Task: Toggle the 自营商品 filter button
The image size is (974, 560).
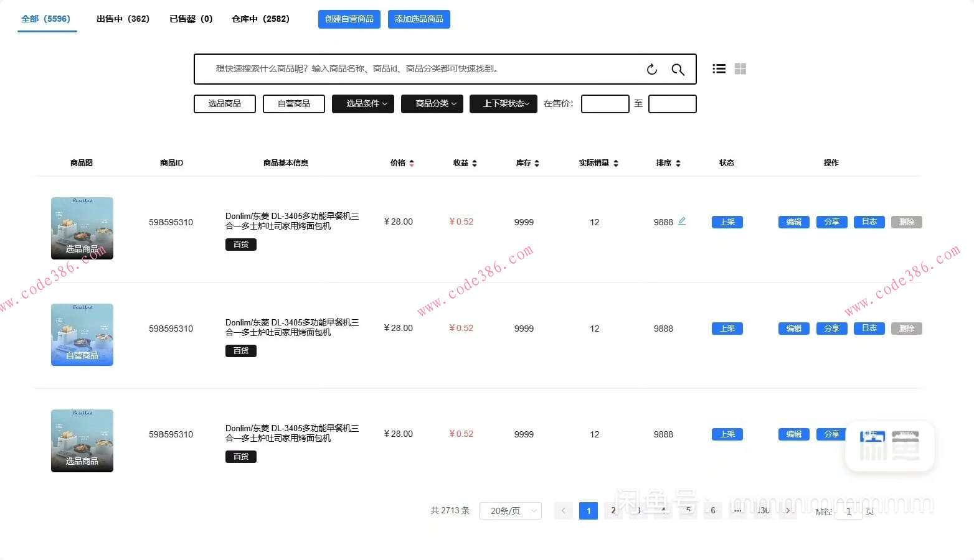Action: click(294, 104)
